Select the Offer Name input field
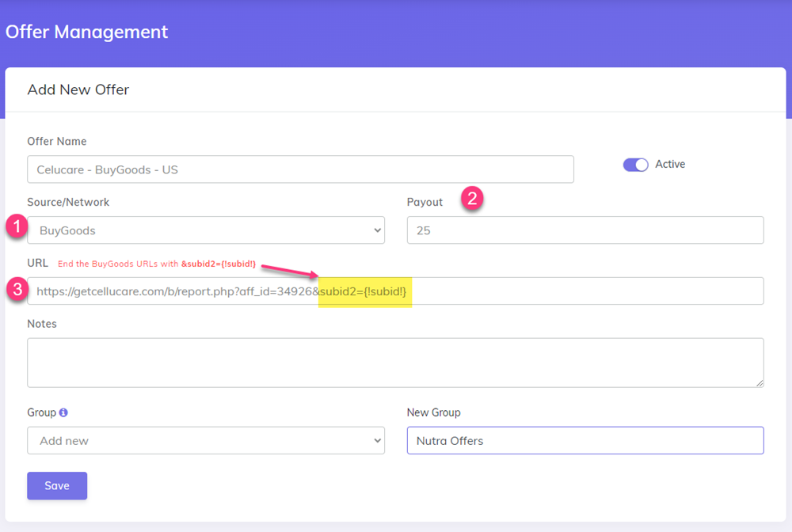The image size is (792, 532). (x=300, y=169)
